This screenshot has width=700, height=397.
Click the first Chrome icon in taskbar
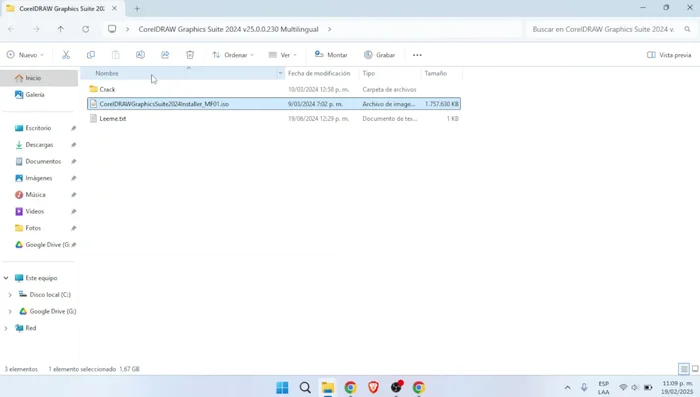tap(350, 387)
